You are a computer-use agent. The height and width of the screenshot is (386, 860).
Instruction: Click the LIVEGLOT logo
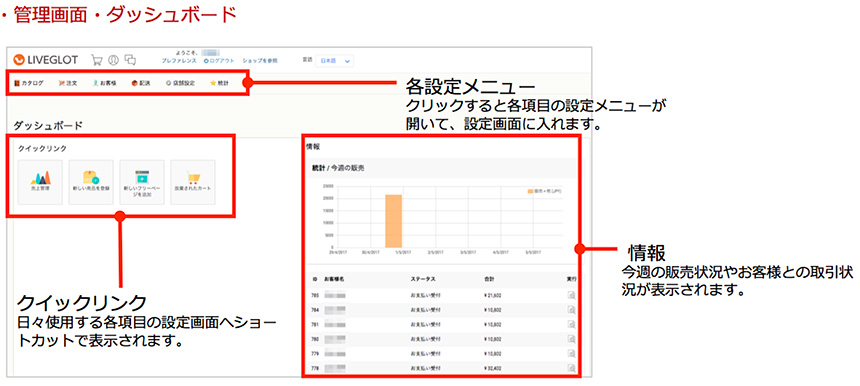click(x=46, y=60)
